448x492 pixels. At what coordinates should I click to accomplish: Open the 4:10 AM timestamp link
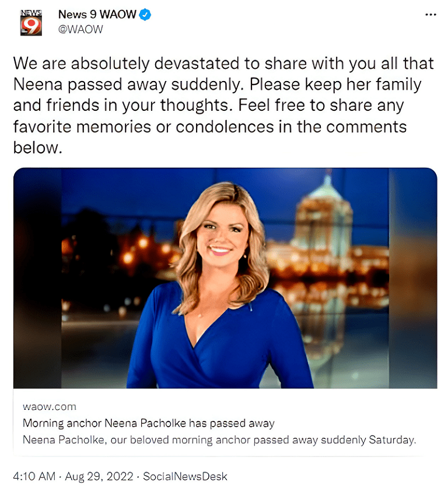pyautogui.click(x=34, y=476)
